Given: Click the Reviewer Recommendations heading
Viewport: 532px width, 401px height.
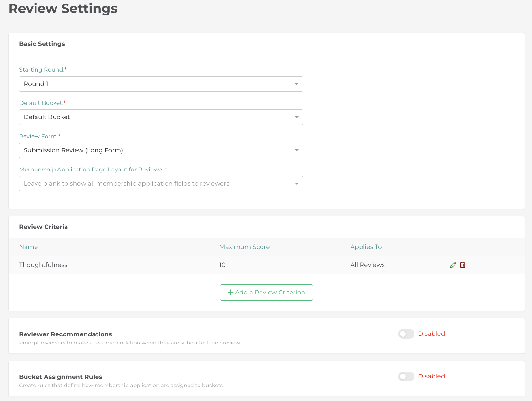Looking at the screenshot, I should (66, 334).
